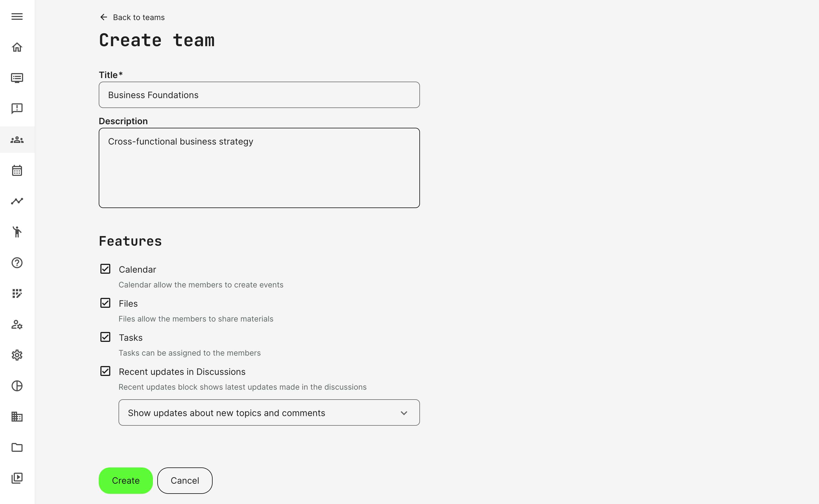Viewport: 819px width, 504px height.
Task: Focus the Description text area
Action: 259,168
